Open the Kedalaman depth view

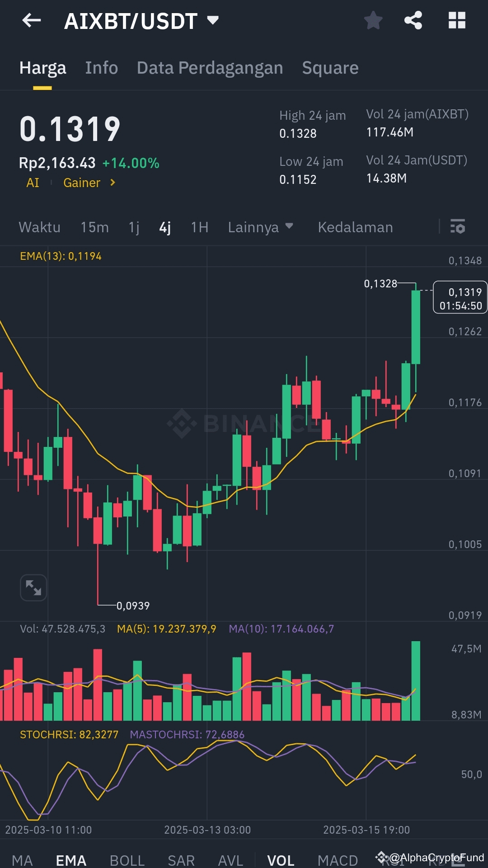pyautogui.click(x=355, y=227)
